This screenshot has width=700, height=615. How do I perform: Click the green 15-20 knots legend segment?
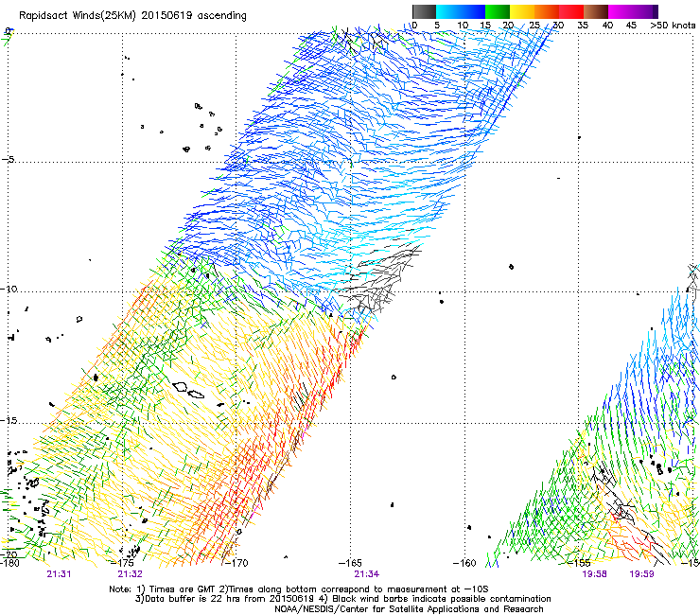498,11
